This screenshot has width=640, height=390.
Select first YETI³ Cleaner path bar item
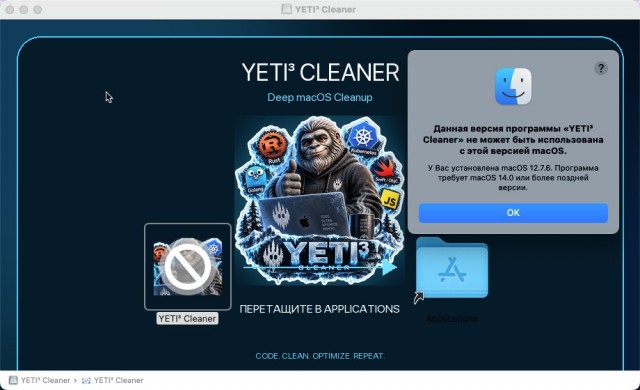40,380
